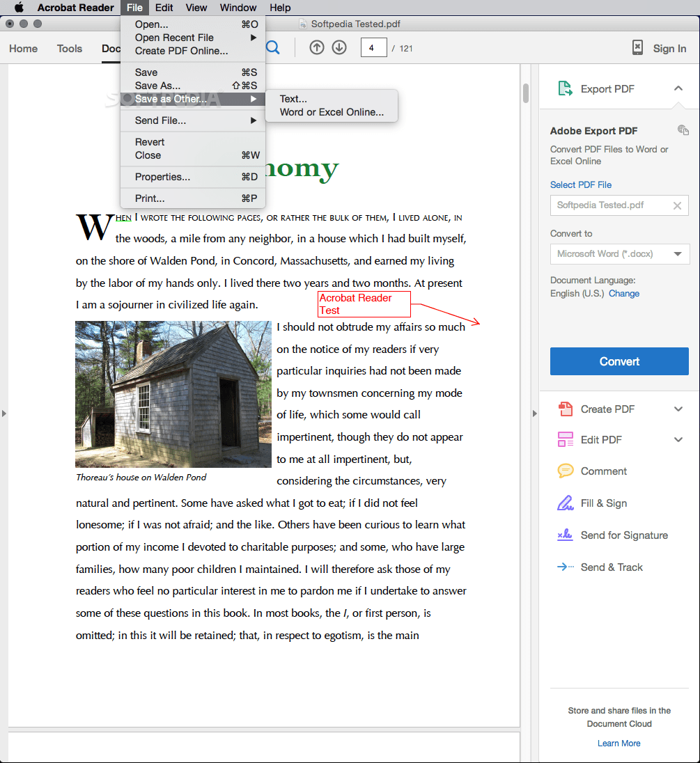Click the blue Convert button
The height and width of the screenshot is (763, 700).
[619, 361]
